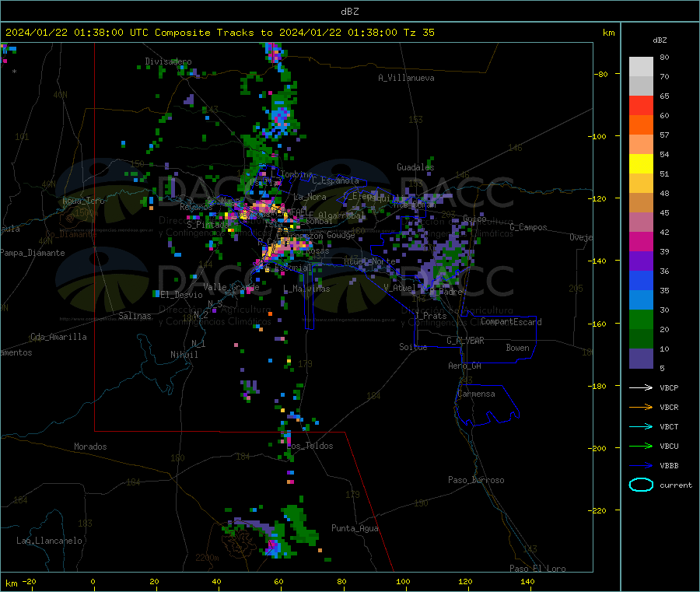Click the 65 dBZ red swatch
Screen dimensions: 700x592
(x=641, y=105)
